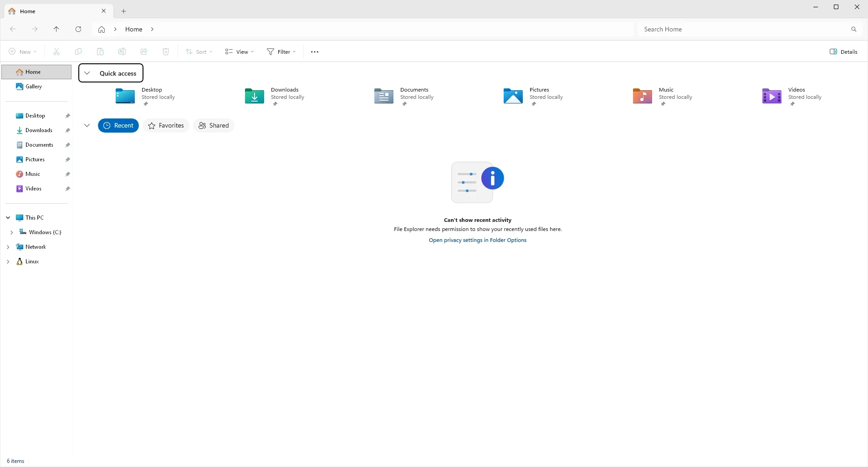Switch to the Shared tab

(214, 126)
